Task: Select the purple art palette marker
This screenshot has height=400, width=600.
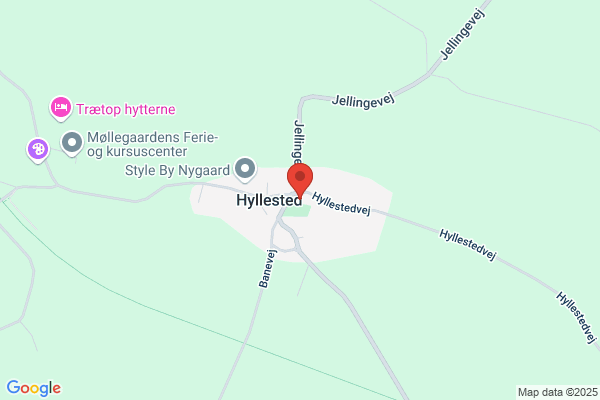Action: click(38, 150)
